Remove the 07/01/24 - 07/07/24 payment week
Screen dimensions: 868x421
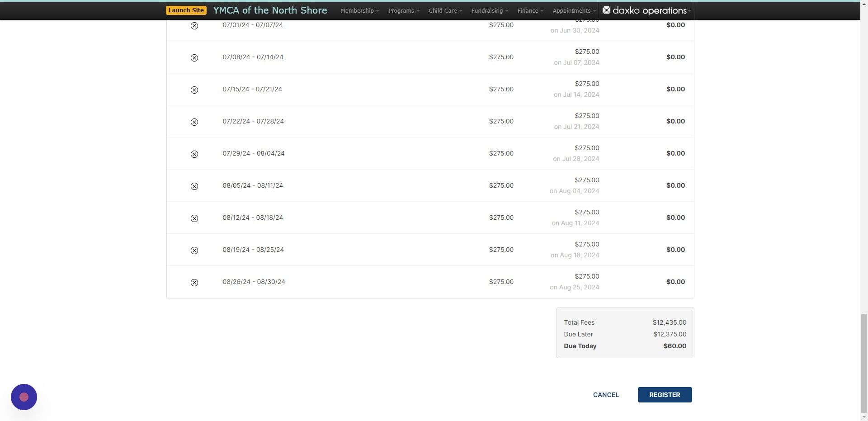(194, 25)
